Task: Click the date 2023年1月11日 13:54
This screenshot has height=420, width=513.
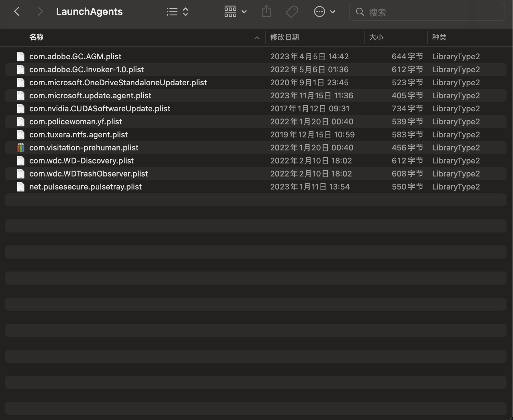Action: pyautogui.click(x=310, y=187)
